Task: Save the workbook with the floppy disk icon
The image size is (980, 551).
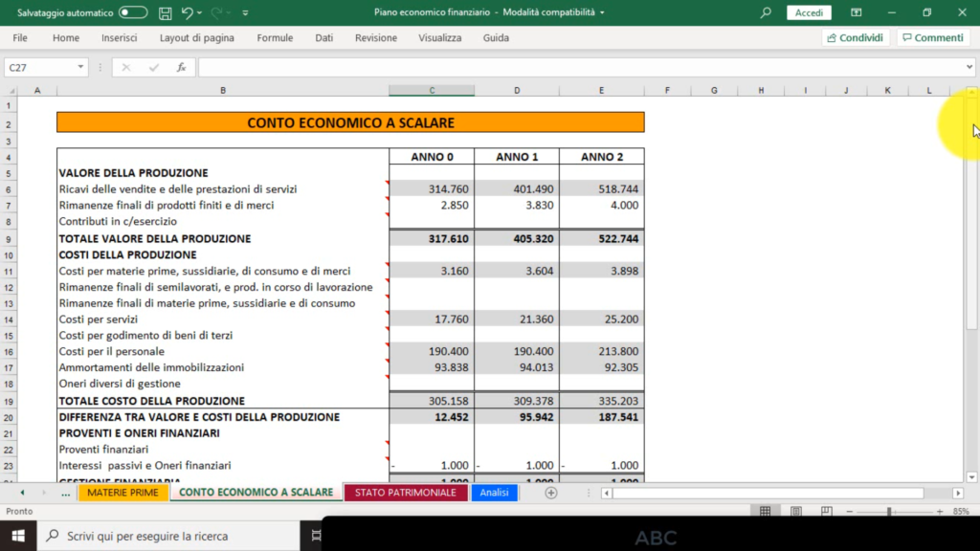Action: 165,12
